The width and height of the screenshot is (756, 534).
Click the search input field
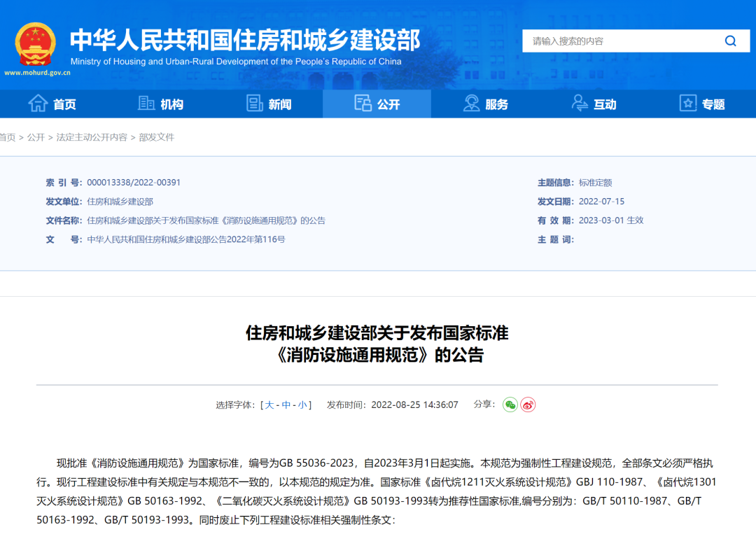[616, 41]
